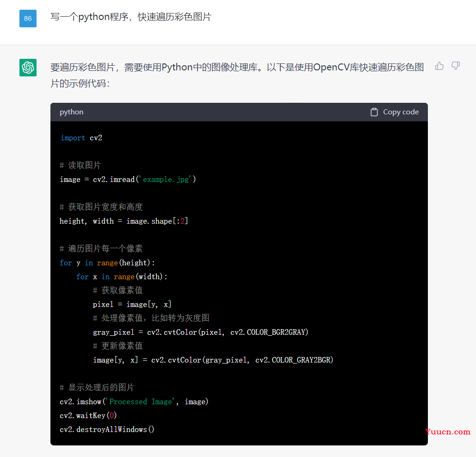Click the assistant's intro paragraph mentioning OpenCV
The width and height of the screenshot is (476, 457).
click(x=237, y=75)
